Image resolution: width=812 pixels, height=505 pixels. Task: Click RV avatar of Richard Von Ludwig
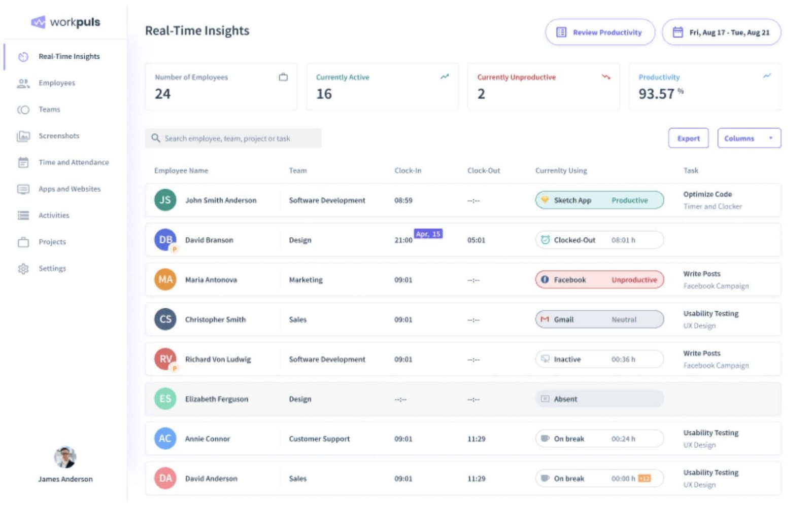tap(165, 359)
